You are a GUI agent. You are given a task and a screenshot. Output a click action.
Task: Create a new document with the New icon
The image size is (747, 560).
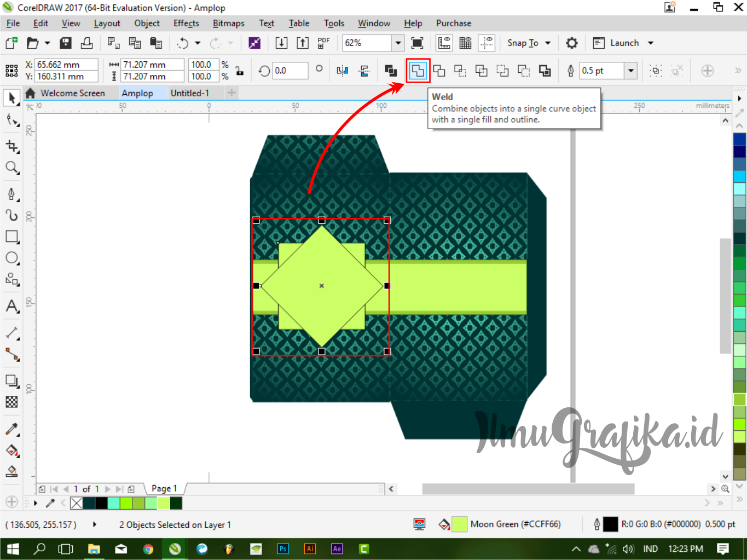tap(11, 43)
